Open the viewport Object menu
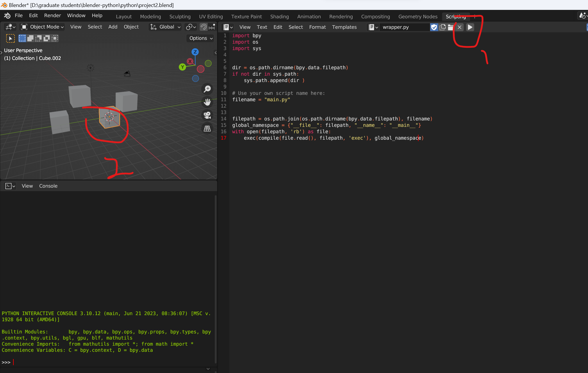 click(131, 27)
